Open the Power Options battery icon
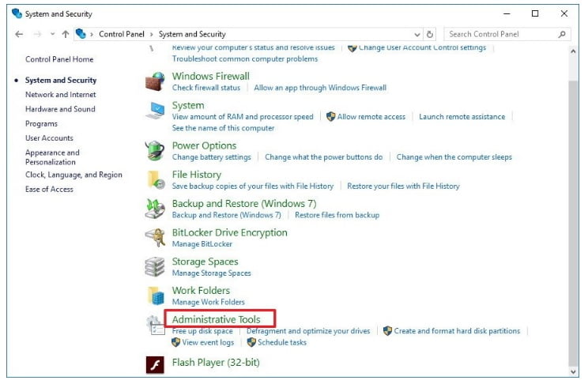This screenshot has height=384, width=588. (155, 151)
